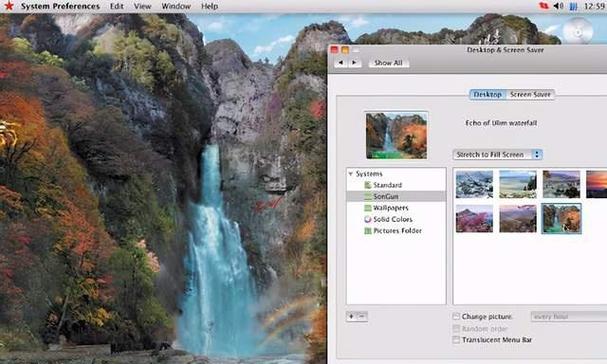Open the Stretch to Fill Screen dropdown
Screen dimensions: 607x364
click(497, 155)
